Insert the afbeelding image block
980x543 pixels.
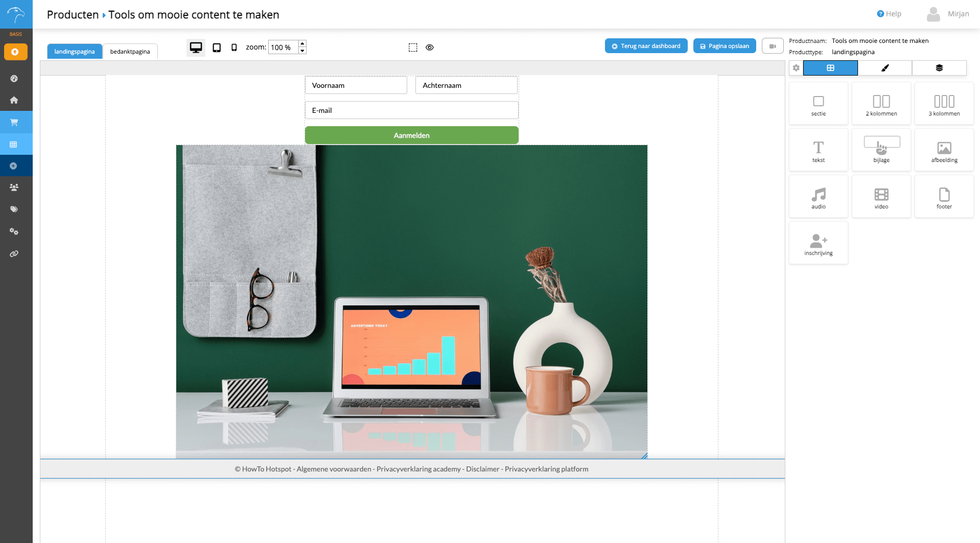tap(944, 150)
